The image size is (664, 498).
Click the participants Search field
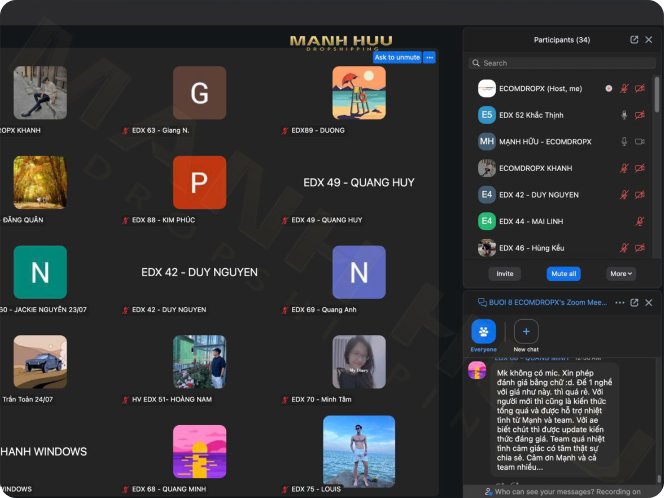tap(560, 63)
